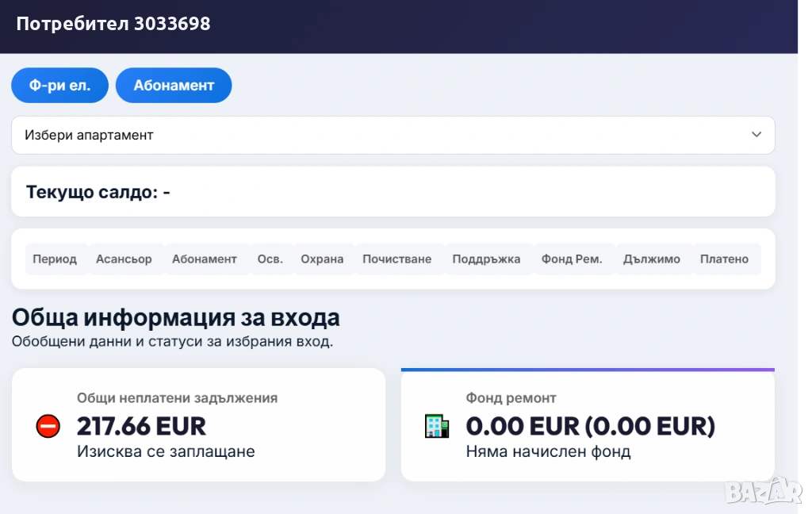This screenshot has width=812, height=514.
Task: Click the building icon beside Фонд ремонт
Action: (437, 426)
